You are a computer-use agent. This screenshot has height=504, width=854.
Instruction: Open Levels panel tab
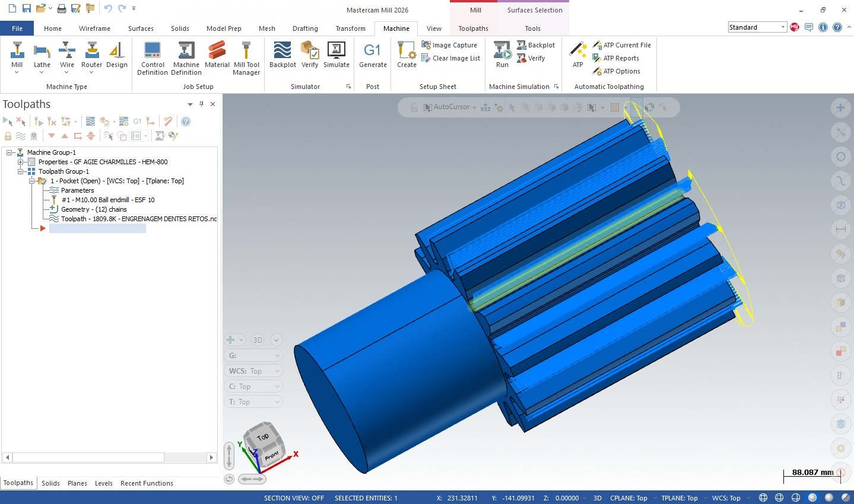click(103, 483)
